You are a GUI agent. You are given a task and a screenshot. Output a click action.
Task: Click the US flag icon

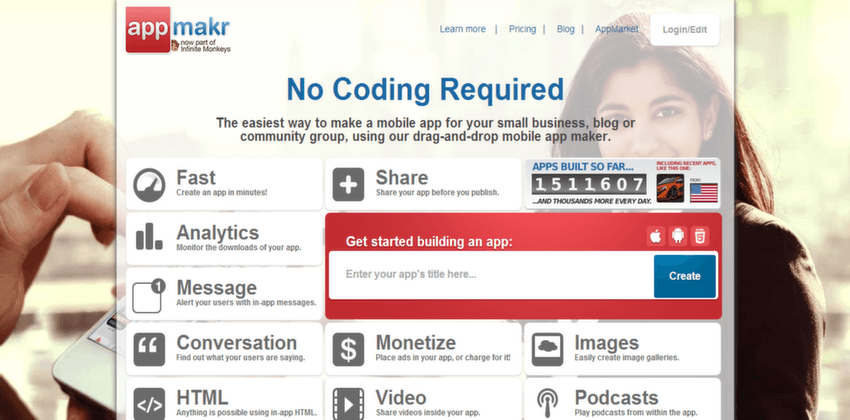pyautogui.click(x=704, y=192)
